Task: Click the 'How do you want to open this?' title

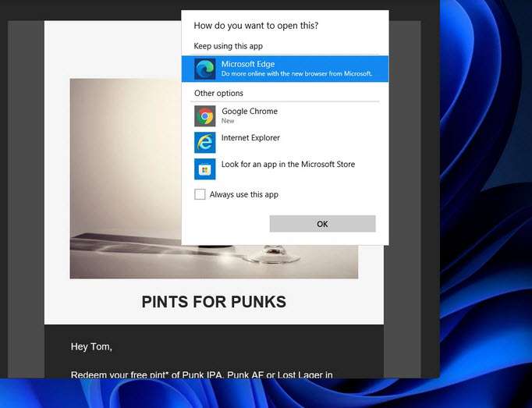Action: pos(256,26)
